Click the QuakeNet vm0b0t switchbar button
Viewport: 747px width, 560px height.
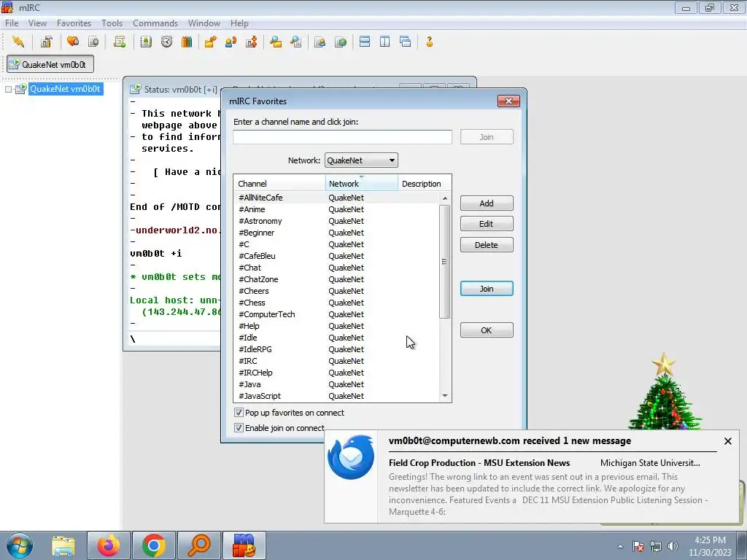click(50, 64)
